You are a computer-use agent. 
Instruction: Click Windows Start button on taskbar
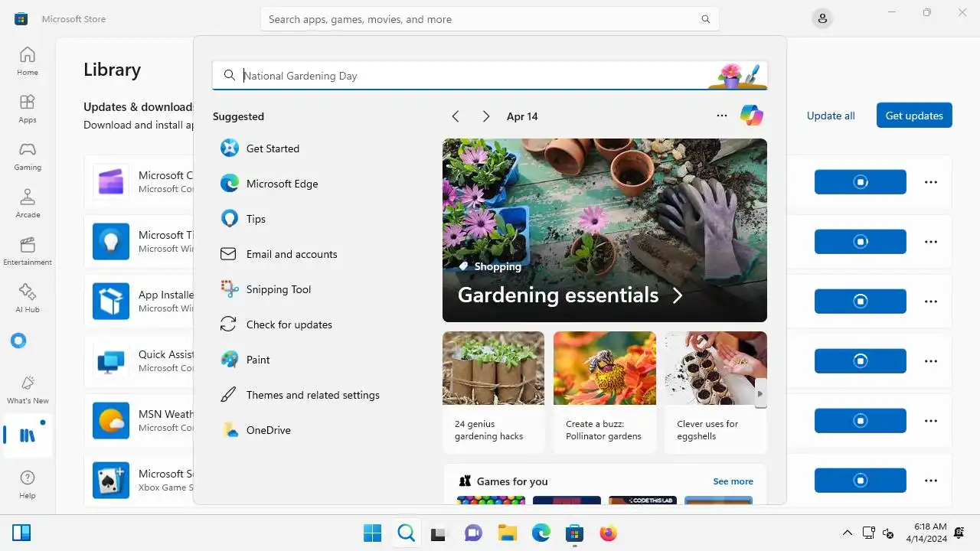pyautogui.click(x=372, y=533)
